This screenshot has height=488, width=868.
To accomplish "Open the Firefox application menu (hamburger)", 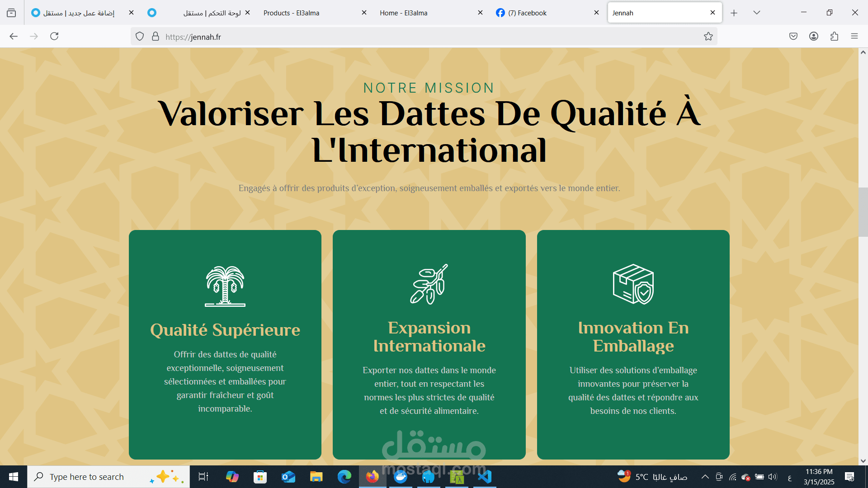I will [x=854, y=36].
